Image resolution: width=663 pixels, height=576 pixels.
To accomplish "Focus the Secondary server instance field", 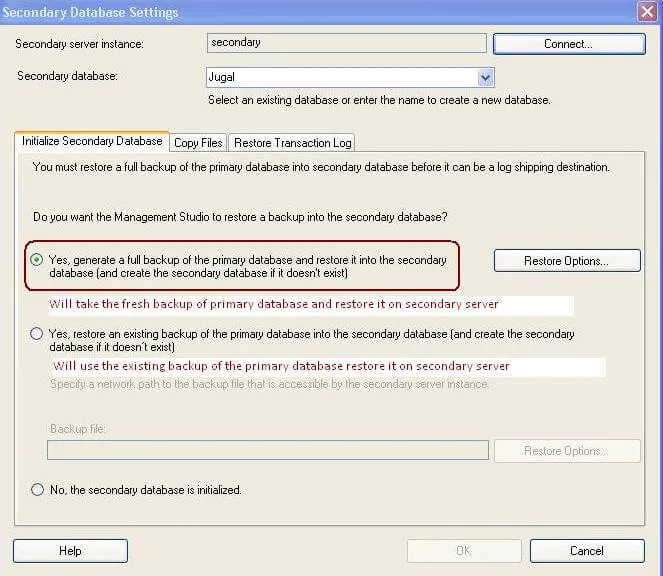I will tap(347, 43).
